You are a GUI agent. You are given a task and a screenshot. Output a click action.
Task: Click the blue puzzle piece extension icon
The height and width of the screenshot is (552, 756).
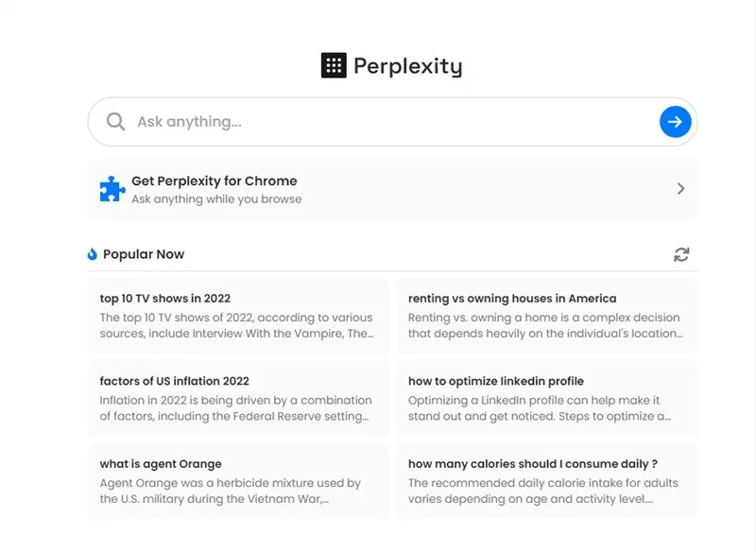pyautogui.click(x=112, y=189)
